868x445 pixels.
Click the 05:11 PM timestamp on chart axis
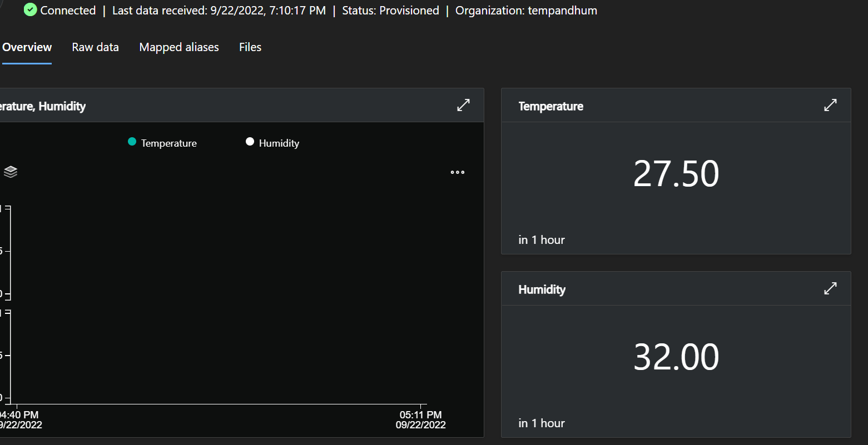(421, 414)
